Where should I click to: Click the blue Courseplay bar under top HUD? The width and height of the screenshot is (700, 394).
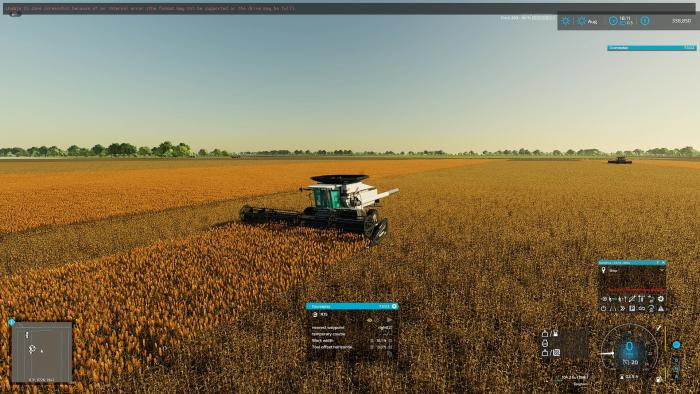point(651,48)
